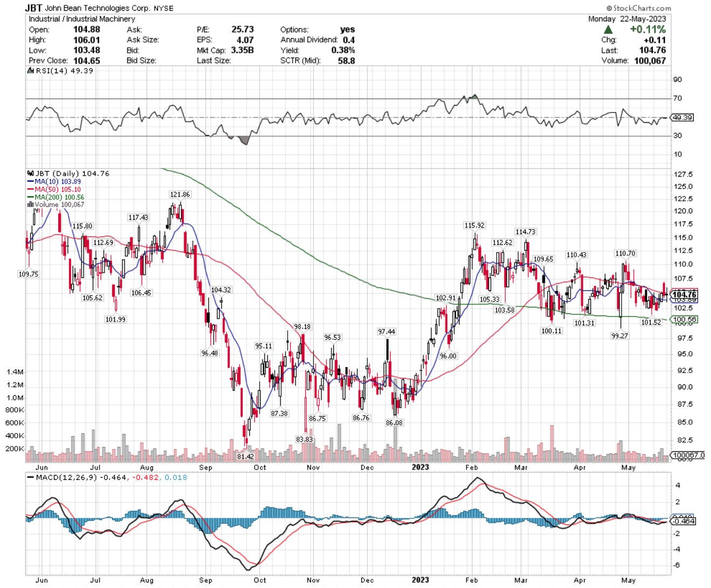711x588 pixels.
Task: Click the 83.83 price label
Action: 304,439
